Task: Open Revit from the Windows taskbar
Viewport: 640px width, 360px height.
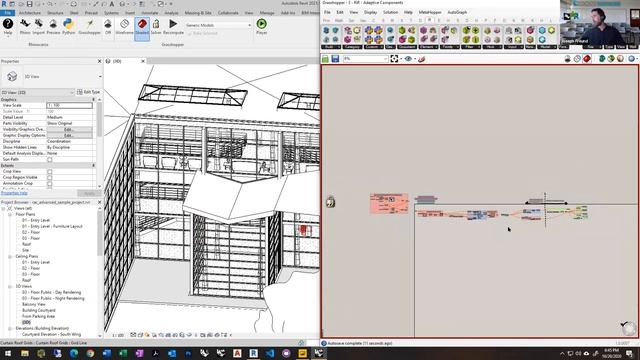Action: (x=253, y=353)
